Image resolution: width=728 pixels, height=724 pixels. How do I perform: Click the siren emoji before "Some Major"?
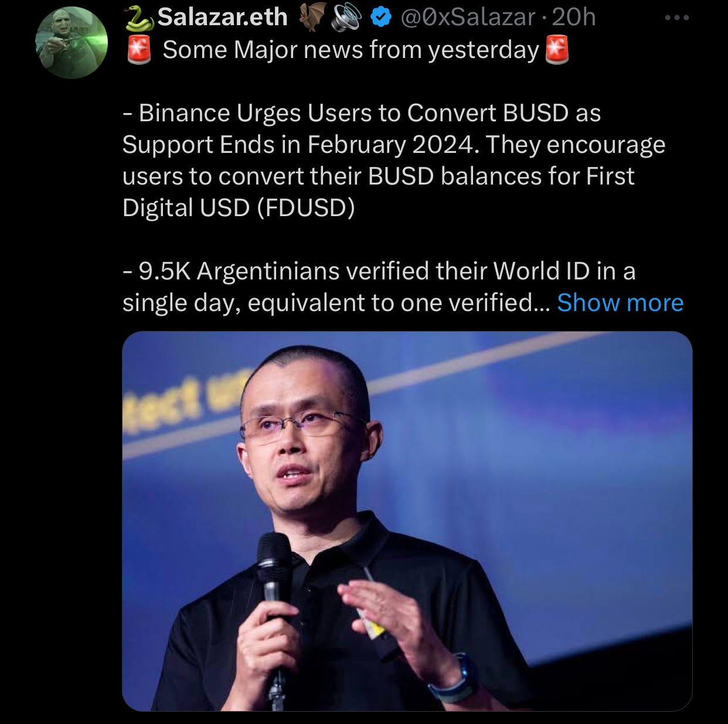tap(139, 50)
